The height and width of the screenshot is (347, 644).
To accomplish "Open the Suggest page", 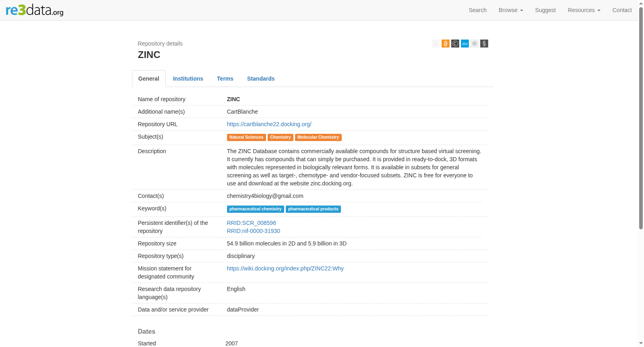I will click(545, 10).
